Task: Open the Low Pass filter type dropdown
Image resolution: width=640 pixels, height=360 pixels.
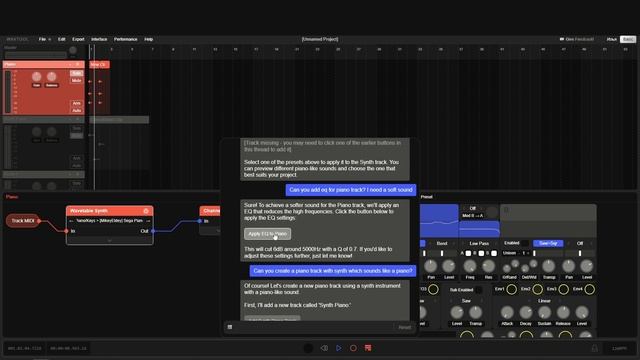Action: point(479,243)
